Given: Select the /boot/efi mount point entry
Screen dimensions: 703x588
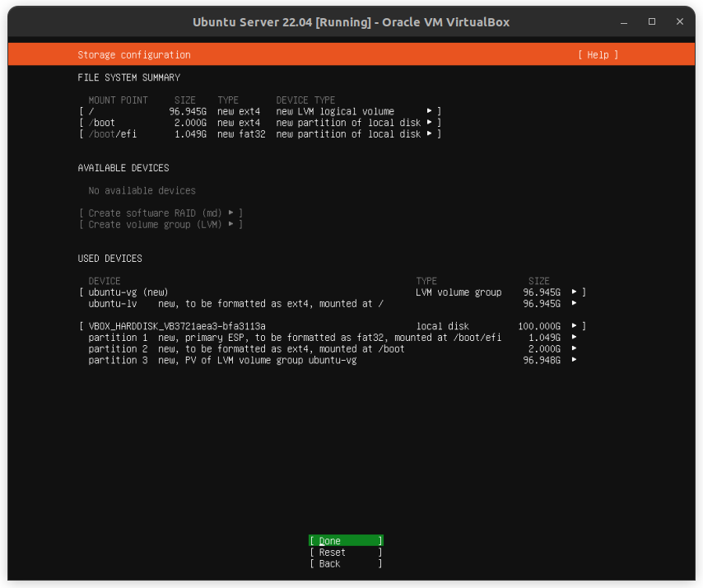Looking at the screenshot, I should click(260, 133).
